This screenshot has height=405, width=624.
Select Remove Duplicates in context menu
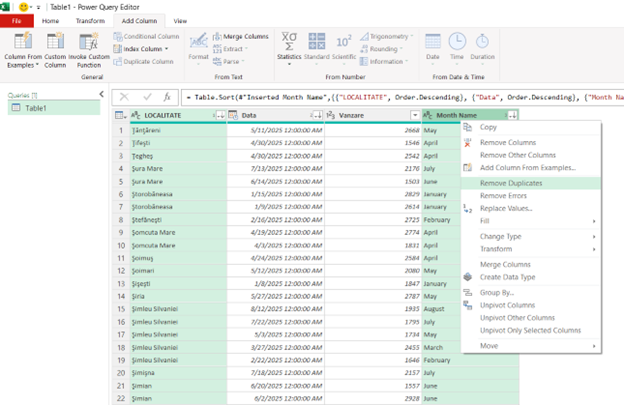(531, 183)
